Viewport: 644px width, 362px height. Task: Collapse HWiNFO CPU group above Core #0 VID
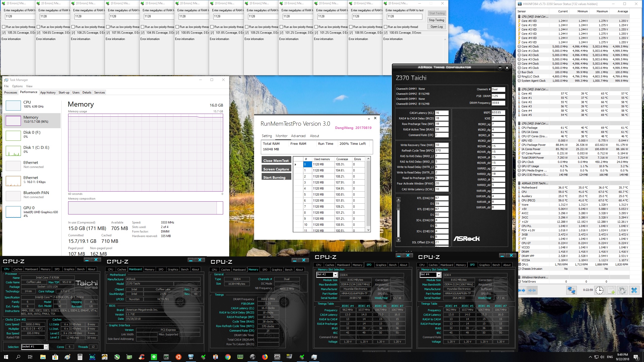pos(520,17)
